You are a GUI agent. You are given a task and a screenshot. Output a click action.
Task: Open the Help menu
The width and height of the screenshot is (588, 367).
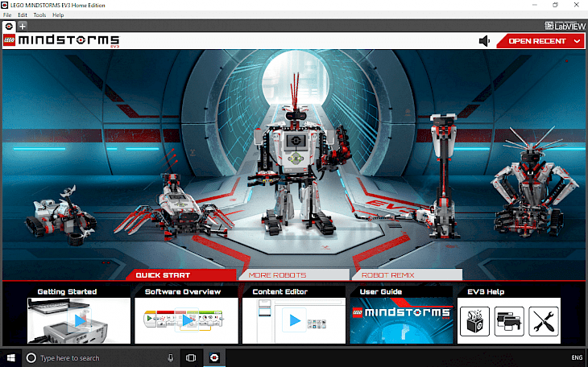58,15
